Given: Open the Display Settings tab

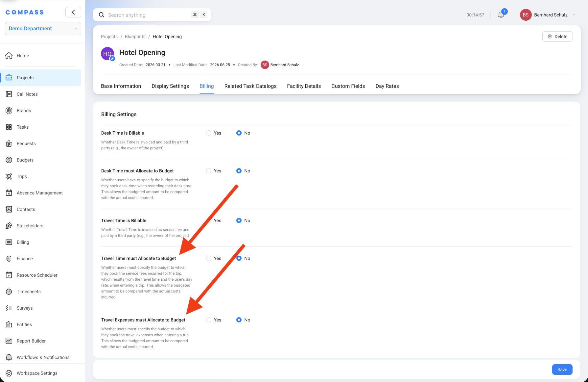Looking at the screenshot, I should [170, 86].
